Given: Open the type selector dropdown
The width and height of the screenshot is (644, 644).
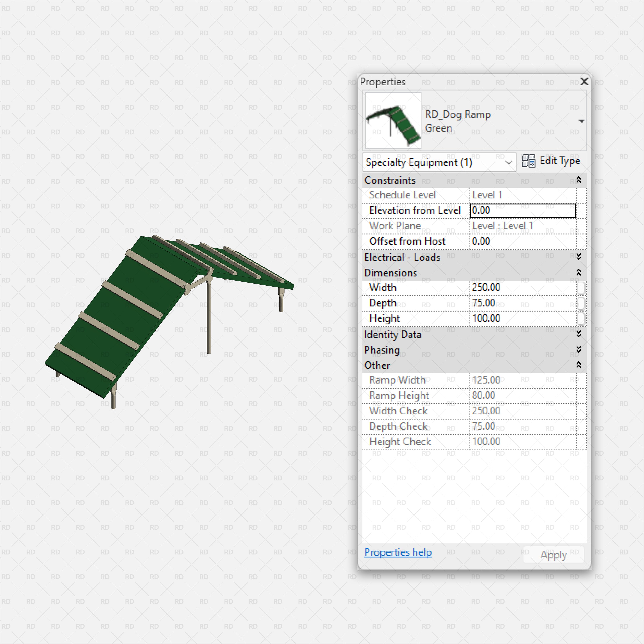Looking at the screenshot, I should (582, 121).
